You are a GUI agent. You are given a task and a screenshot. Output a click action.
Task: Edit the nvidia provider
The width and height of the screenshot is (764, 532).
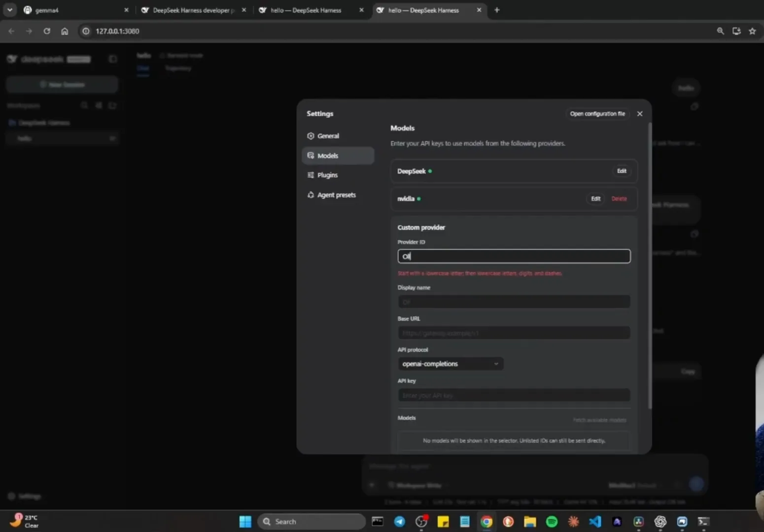coord(595,199)
